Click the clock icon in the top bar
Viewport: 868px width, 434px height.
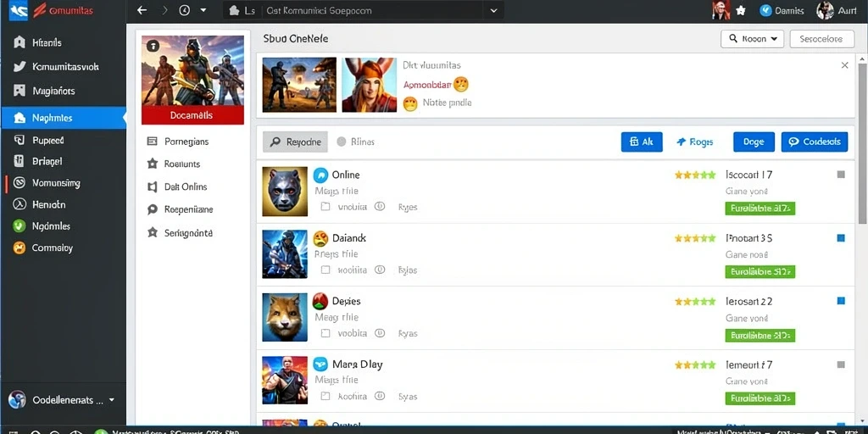[x=184, y=10]
